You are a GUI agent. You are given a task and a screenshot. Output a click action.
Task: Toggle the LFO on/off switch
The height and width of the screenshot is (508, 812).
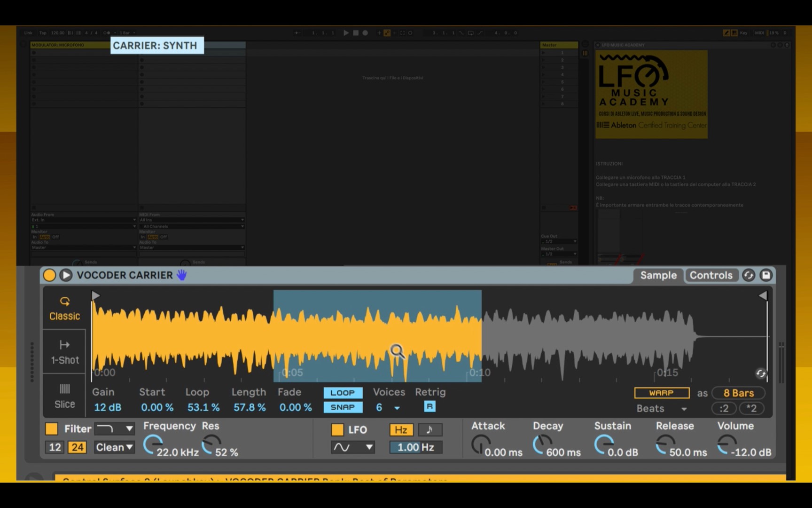337,429
